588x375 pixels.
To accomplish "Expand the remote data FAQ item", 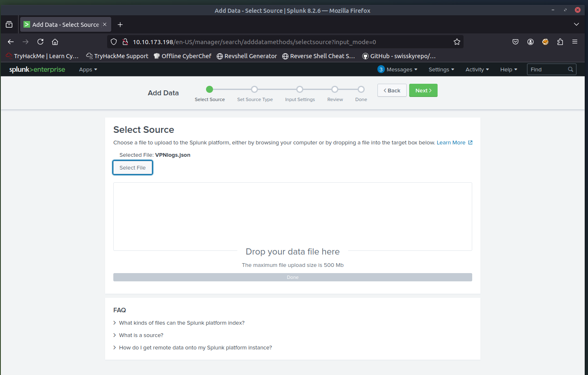I will click(192, 348).
